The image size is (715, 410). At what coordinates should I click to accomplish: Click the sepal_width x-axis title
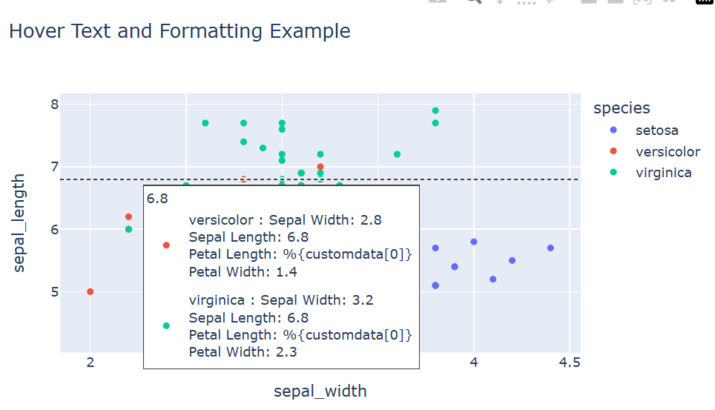[x=320, y=391]
